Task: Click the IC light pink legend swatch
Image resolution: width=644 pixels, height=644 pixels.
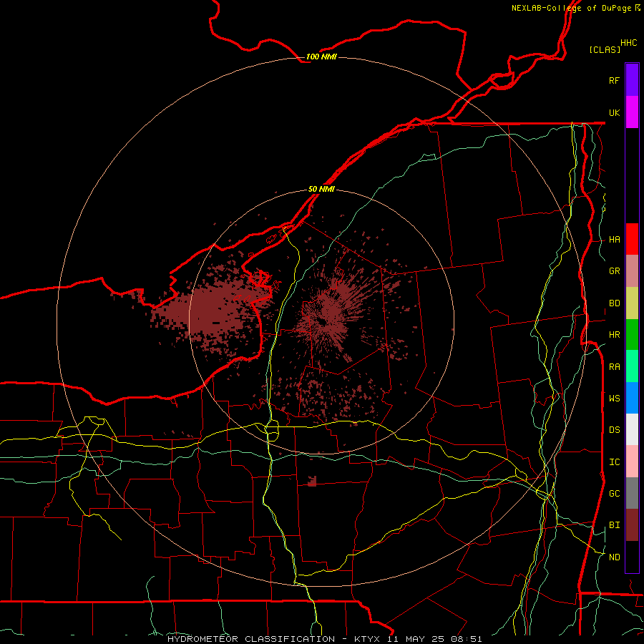Action: [632, 462]
